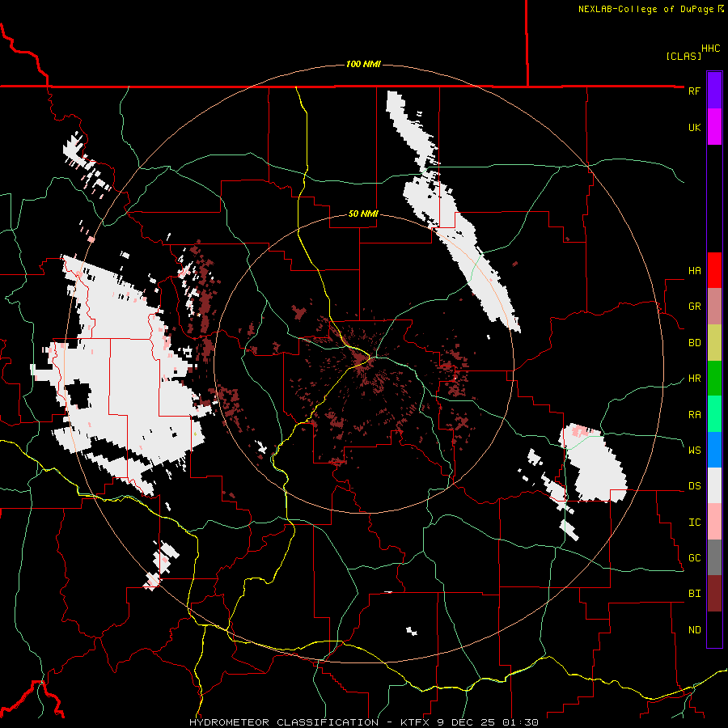Click the "DS" legend label
This screenshot has height=728, width=728.
coord(694,485)
